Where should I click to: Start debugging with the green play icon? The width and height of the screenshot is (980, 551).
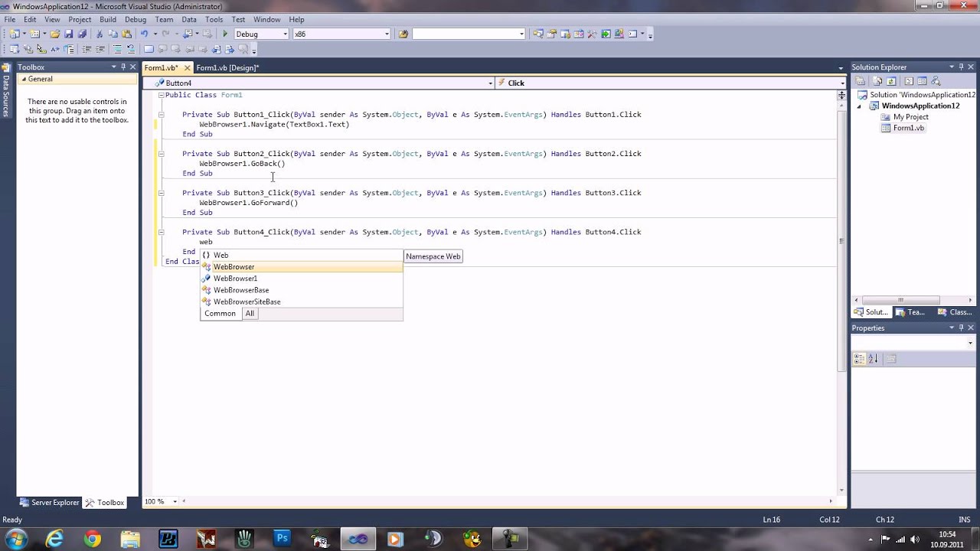(x=225, y=34)
